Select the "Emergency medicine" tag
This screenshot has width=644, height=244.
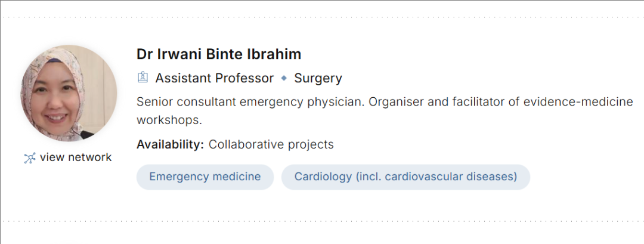coord(205,177)
